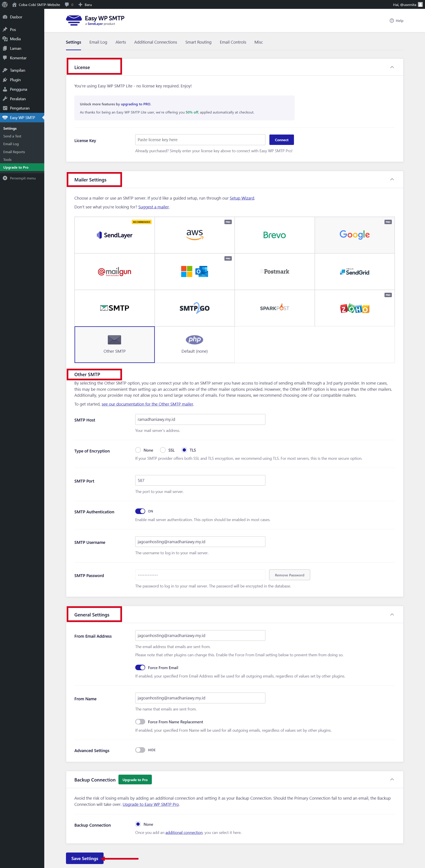Open the Email Controls tab
This screenshot has height=868, width=425.
pyautogui.click(x=233, y=42)
